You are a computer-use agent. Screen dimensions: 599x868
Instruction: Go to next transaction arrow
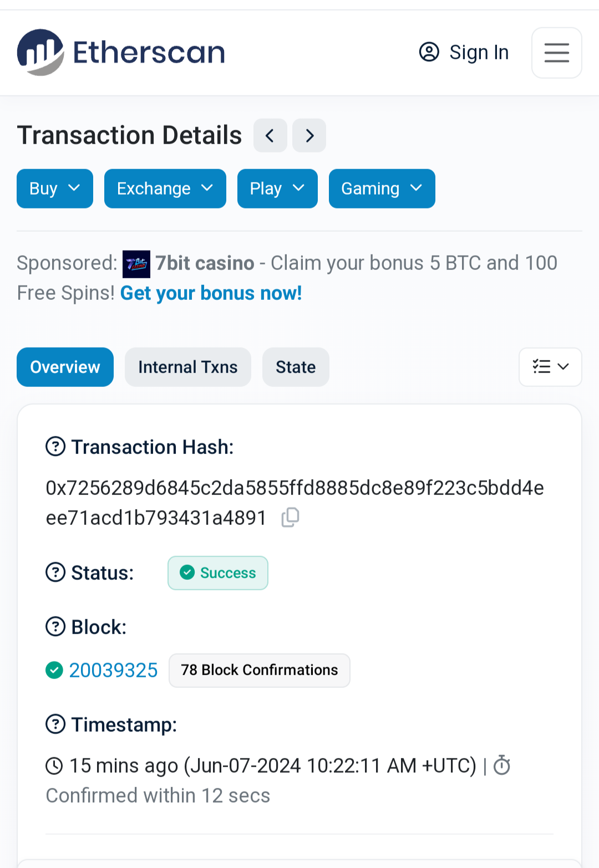point(309,135)
